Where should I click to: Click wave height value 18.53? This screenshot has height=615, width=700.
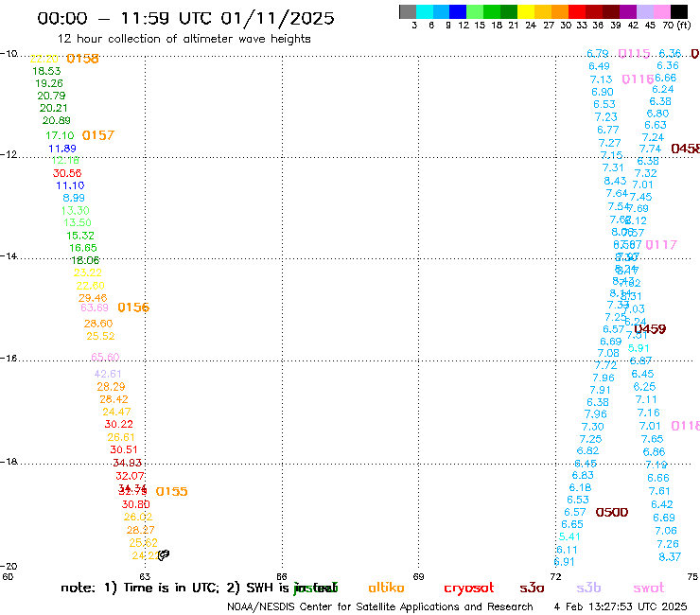point(46,71)
